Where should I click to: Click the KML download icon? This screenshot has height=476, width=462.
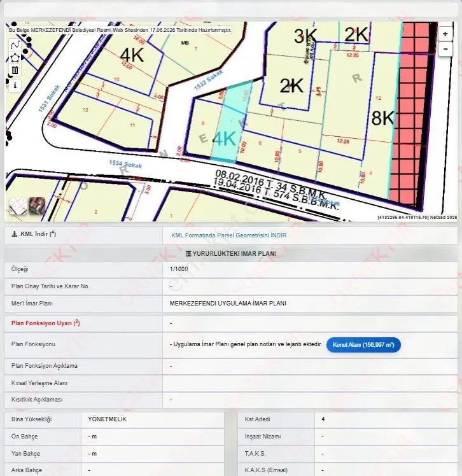[x=14, y=234]
